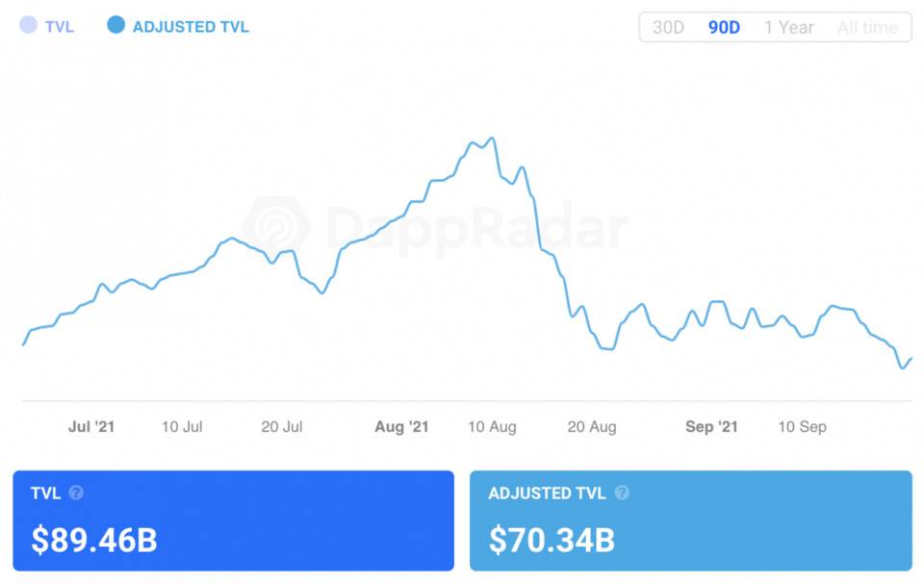Click the 10 Jul axis marker
This screenshot has width=924, height=584.
coord(182,426)
